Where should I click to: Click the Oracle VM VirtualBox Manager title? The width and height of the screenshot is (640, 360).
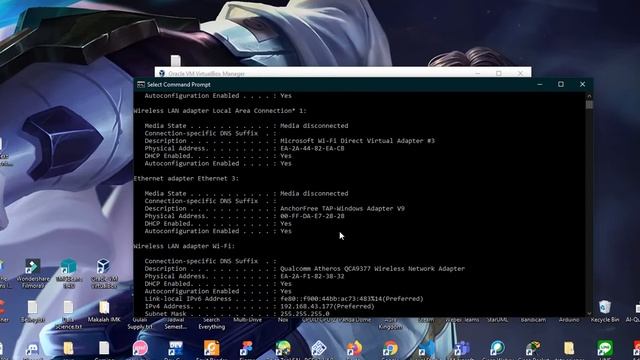[x=207, y=74]
